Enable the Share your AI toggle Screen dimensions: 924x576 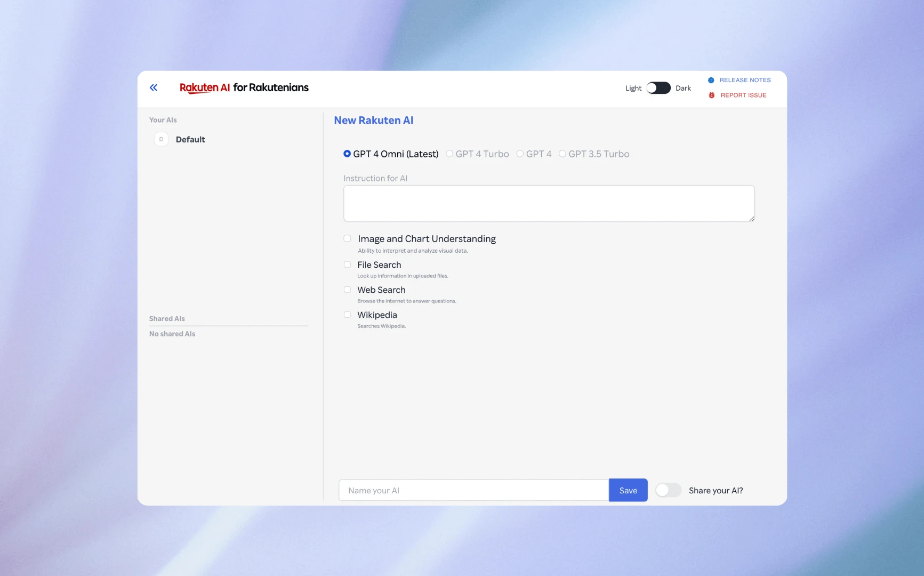pyautogui.click(x=668, y=490)
